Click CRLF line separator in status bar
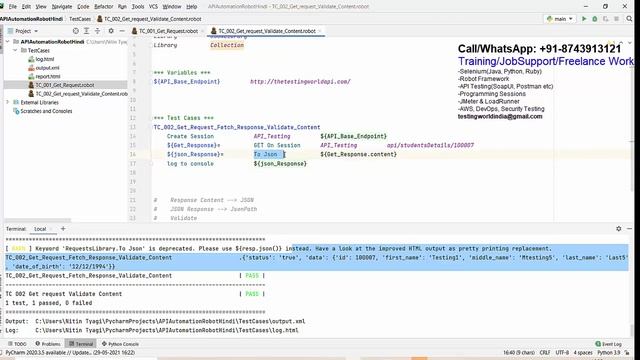Screen dimensions: 640x360 (545, 352)
